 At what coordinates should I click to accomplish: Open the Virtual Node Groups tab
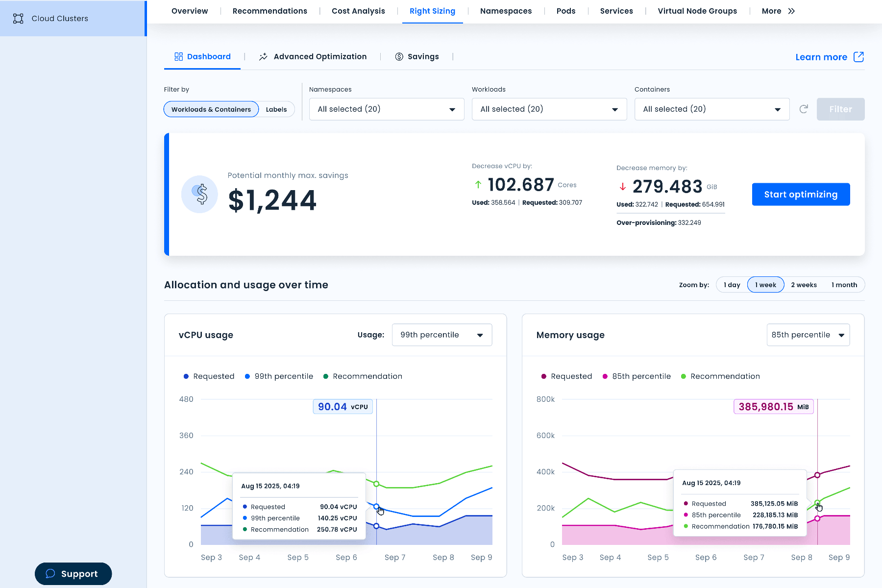(697, 11)
